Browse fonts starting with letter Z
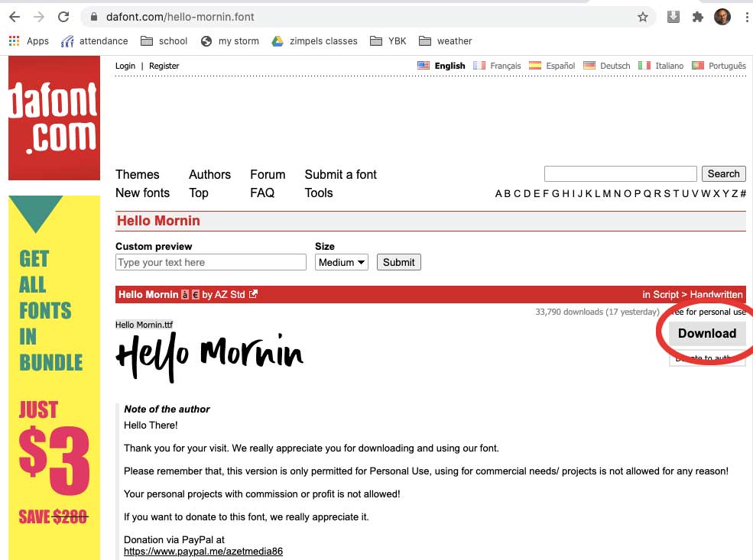The height and width of the screenshot is (560, 753). pyautogui.click(x=735, y=193)
